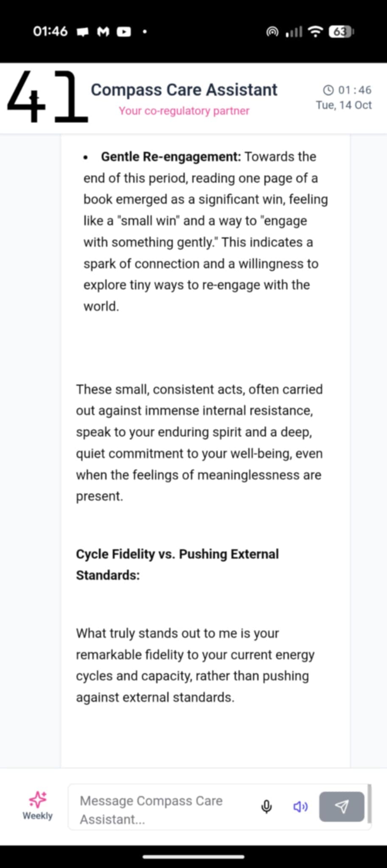Viewport: 387px width, 868px height.
Task: Click the 'Gentle Re-engagement' bullet heading
Action: (171, 157)
